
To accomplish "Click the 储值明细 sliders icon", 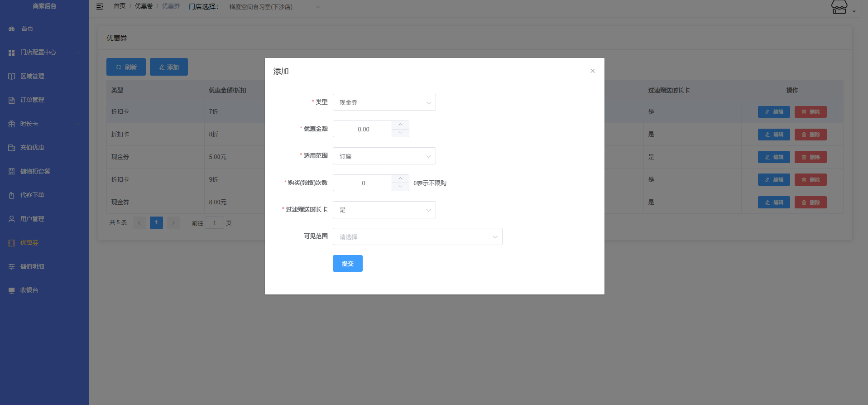I will coord(12,267).
